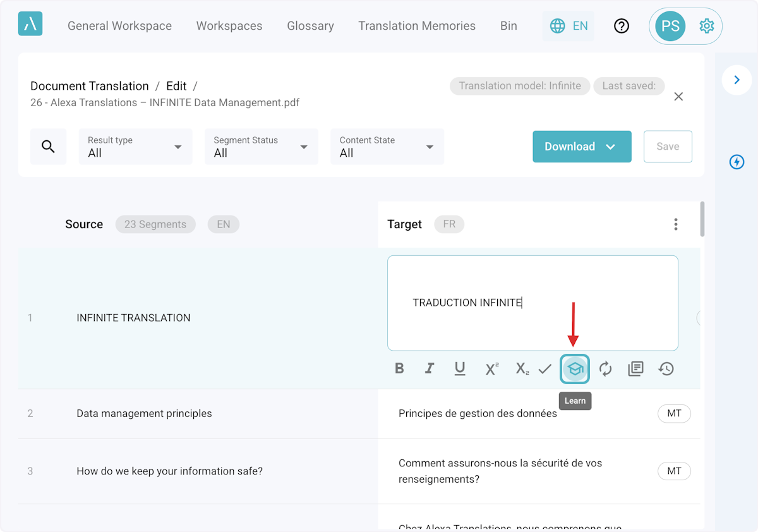Click the Learn graduation cap icon

pos(575,369)
